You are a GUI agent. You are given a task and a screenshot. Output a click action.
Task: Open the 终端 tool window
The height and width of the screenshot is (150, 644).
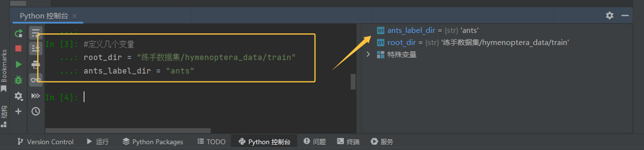click(x=348, y=142)
